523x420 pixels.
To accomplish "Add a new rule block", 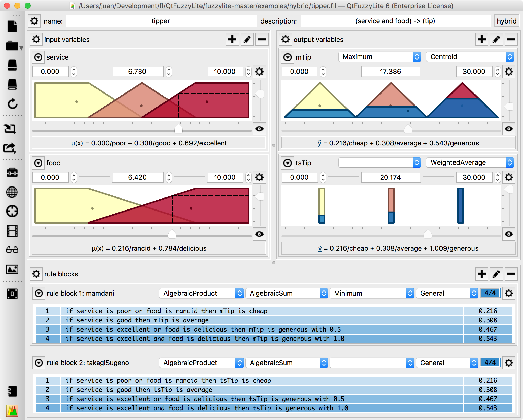I will pos(481,274).
